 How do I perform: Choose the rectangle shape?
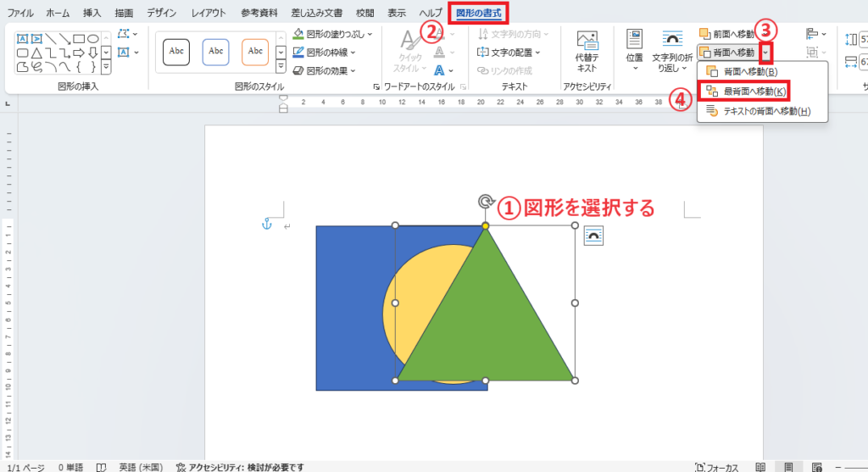point(79,39)
